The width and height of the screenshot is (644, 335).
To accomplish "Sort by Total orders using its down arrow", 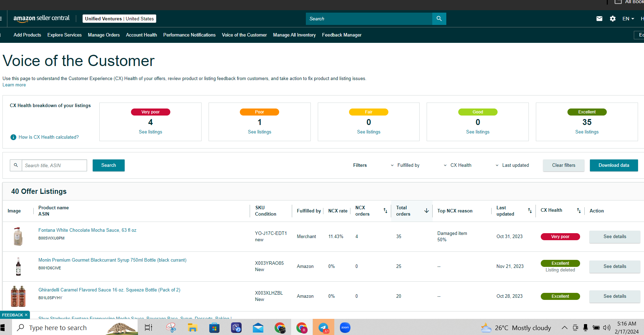I will [x=427, y=211].
